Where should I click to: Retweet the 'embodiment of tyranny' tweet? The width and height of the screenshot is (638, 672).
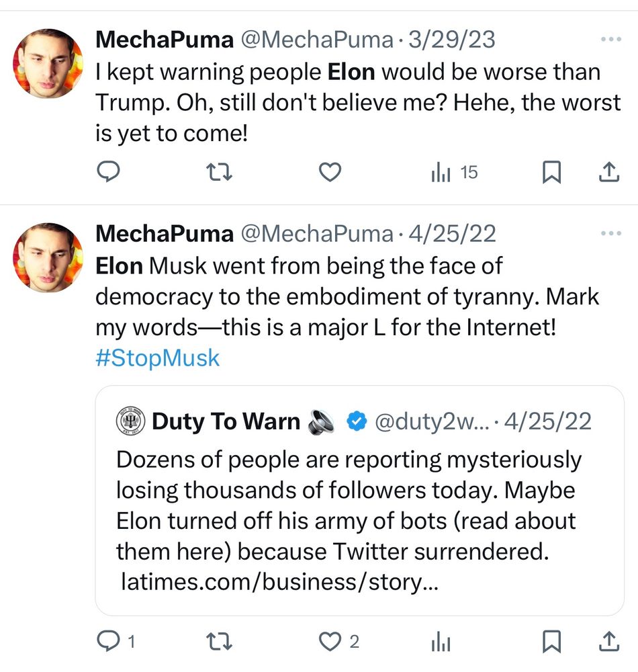(218, 642)
